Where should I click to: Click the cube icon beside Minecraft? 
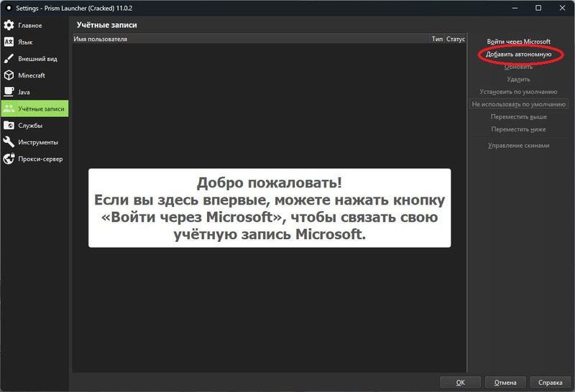coord(9,75)
